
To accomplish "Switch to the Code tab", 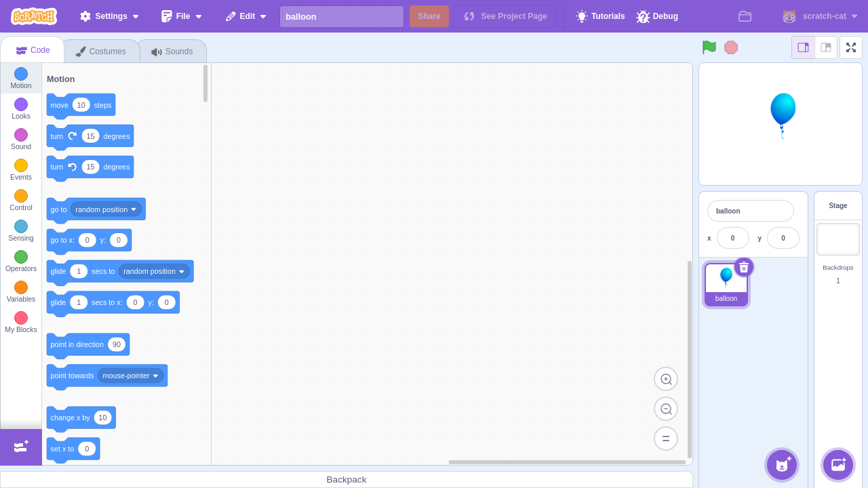I will (x=33, y=50).
